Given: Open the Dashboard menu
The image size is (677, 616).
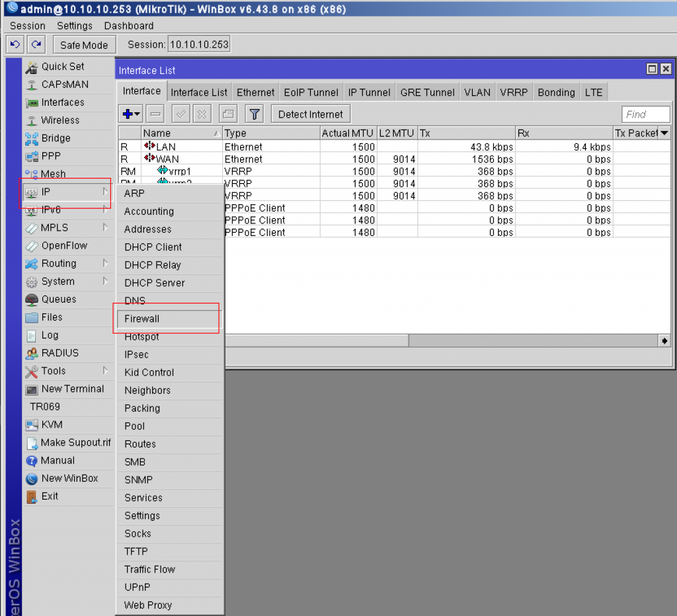Looking at the screenshot, I should pyautogui.click(x=129, y=26).
